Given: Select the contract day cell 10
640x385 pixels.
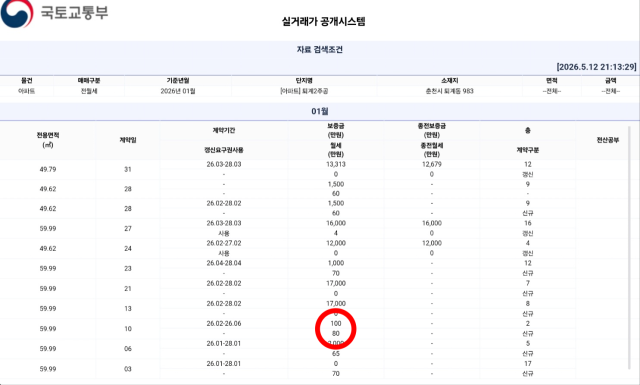Looking at the screenshot, I should pos(128,329).
